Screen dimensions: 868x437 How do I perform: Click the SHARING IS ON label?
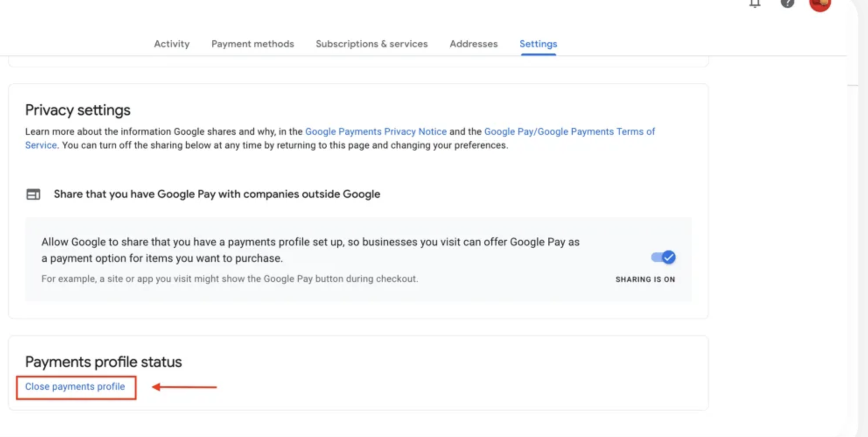[645, 279]
